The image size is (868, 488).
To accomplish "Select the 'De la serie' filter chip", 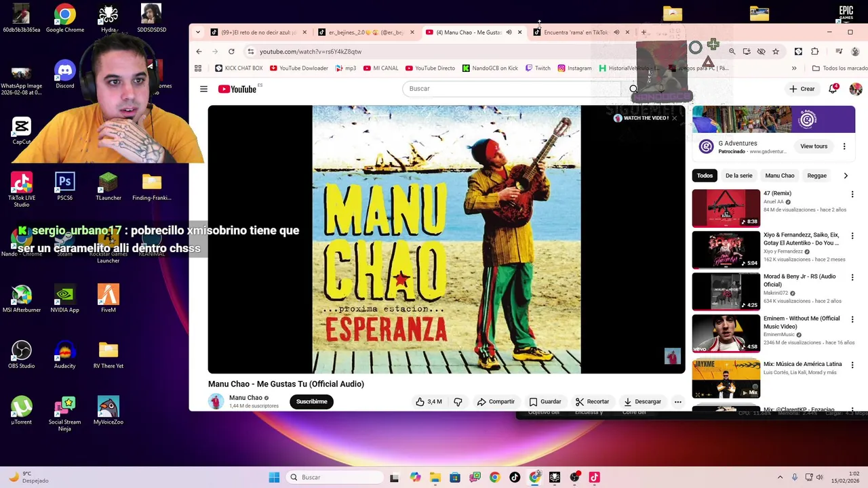I will 738,176.
